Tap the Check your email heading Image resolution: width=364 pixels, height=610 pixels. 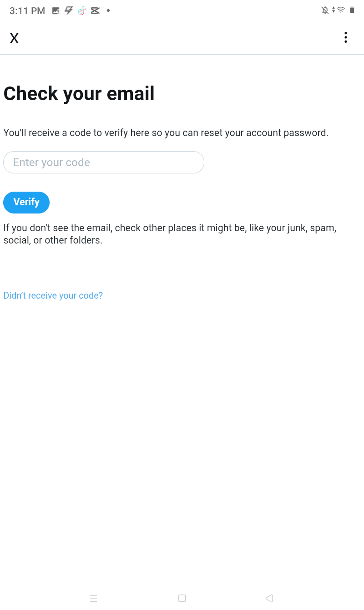coord(79,94)
